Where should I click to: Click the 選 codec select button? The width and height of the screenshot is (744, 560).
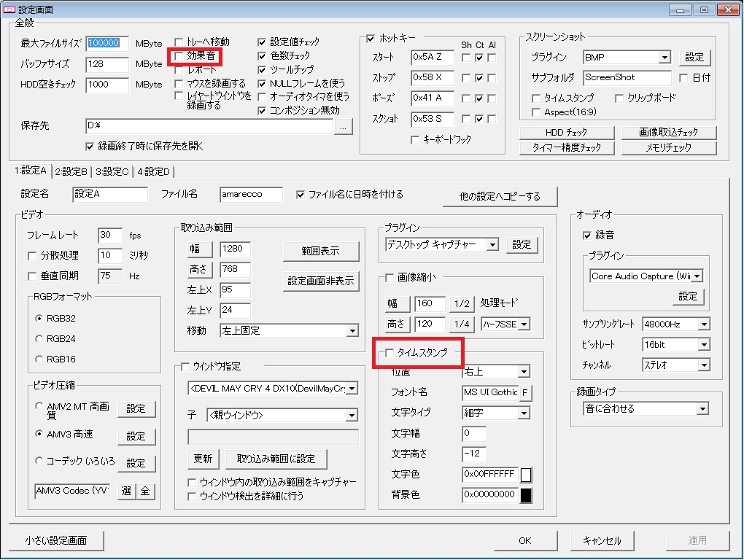[126, 491]
